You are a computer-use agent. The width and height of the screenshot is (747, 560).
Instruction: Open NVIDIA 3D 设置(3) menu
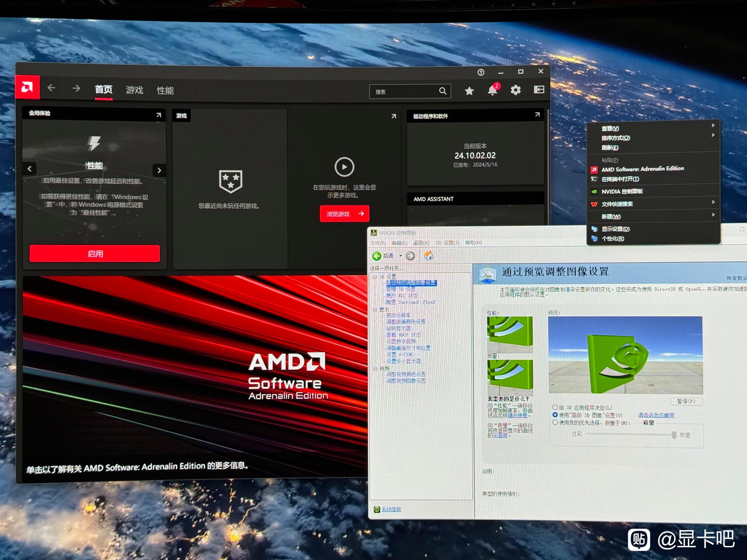(447, 243)
